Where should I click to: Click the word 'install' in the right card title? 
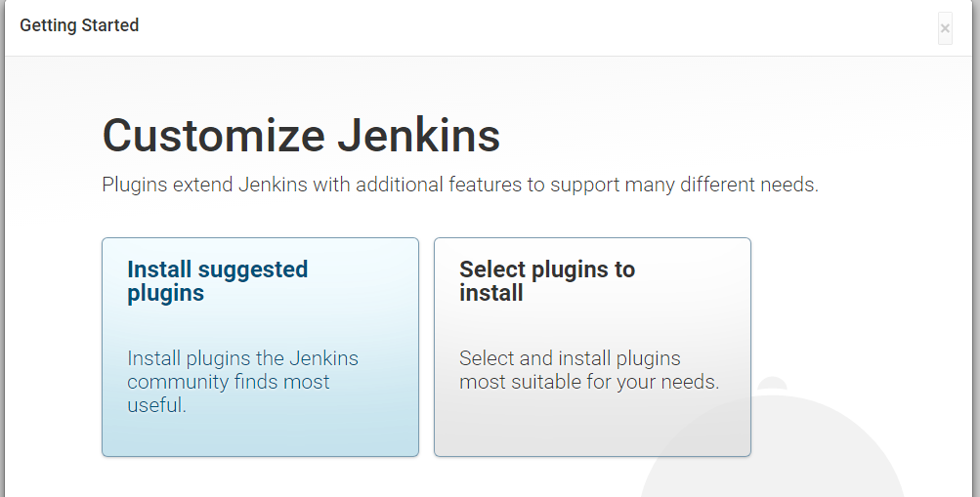pyautogui.click(x=491, y=293)
